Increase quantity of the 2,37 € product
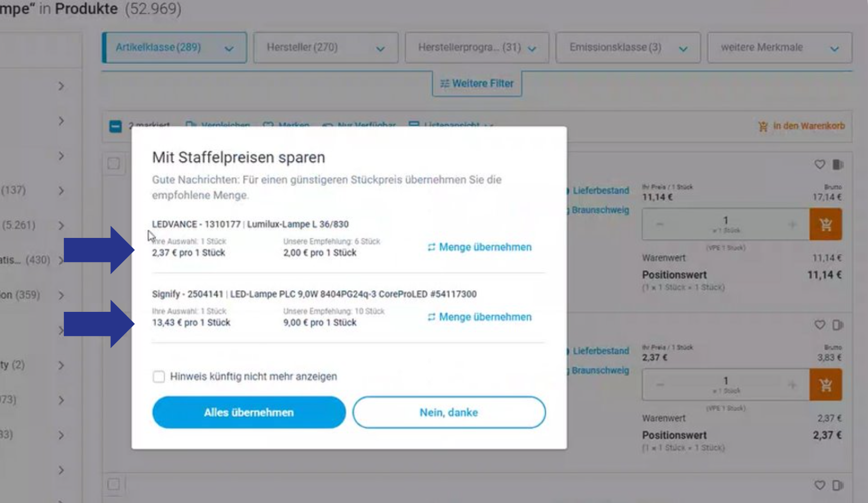The width and height of the screenshot is (868, 503). point(792,385)
